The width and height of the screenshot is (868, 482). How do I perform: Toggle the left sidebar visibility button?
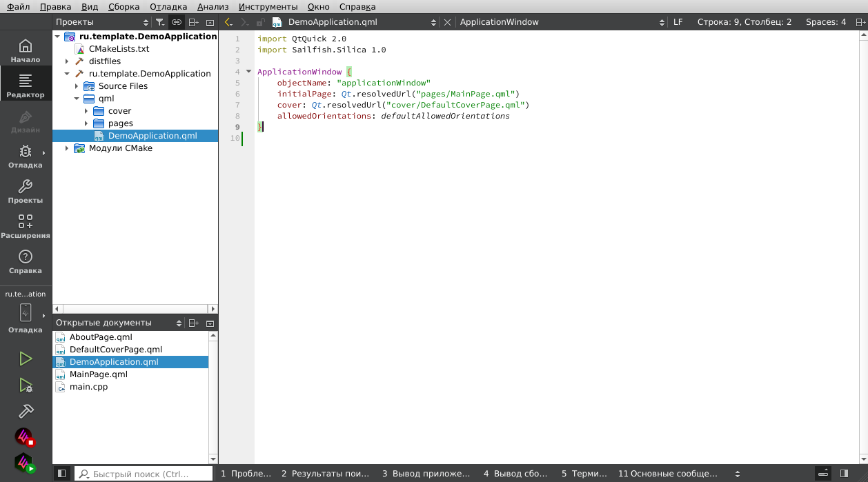click(x=61, y=474)
